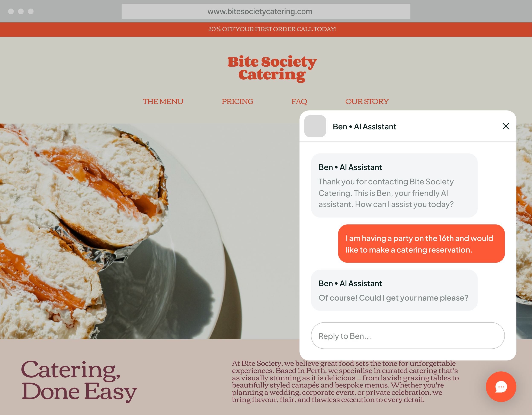Viewport: 532px width, 415px height.
Task: Close the Ben AI Assistant chat panel
Action: (x=506, y=126)
